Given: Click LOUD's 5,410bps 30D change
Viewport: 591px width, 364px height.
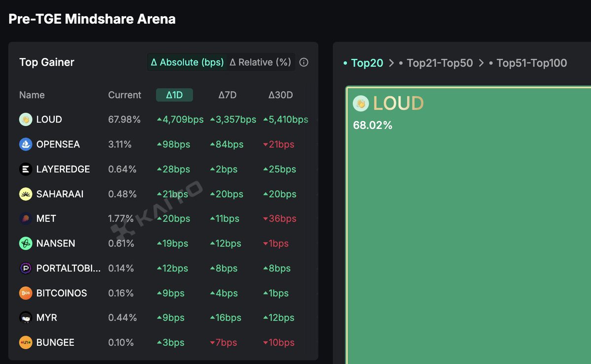Looking at the screenshot, I should coord(286,120).
